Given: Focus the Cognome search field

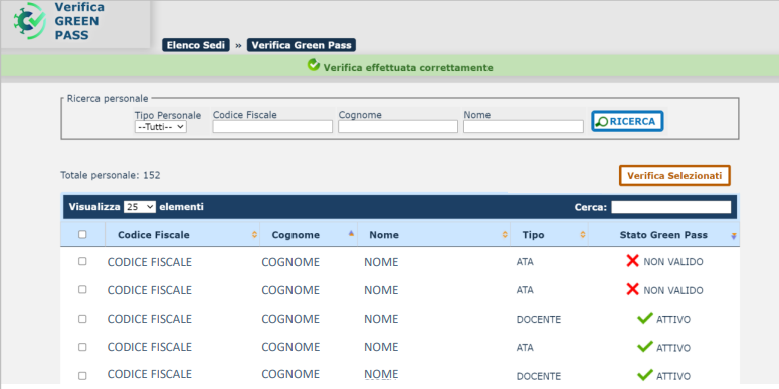Looking at the screenshot, I should pyautogui.click(x=398, y=127).
